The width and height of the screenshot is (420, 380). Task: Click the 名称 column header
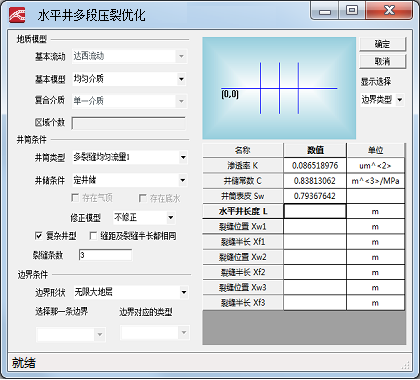click(243, 150)
